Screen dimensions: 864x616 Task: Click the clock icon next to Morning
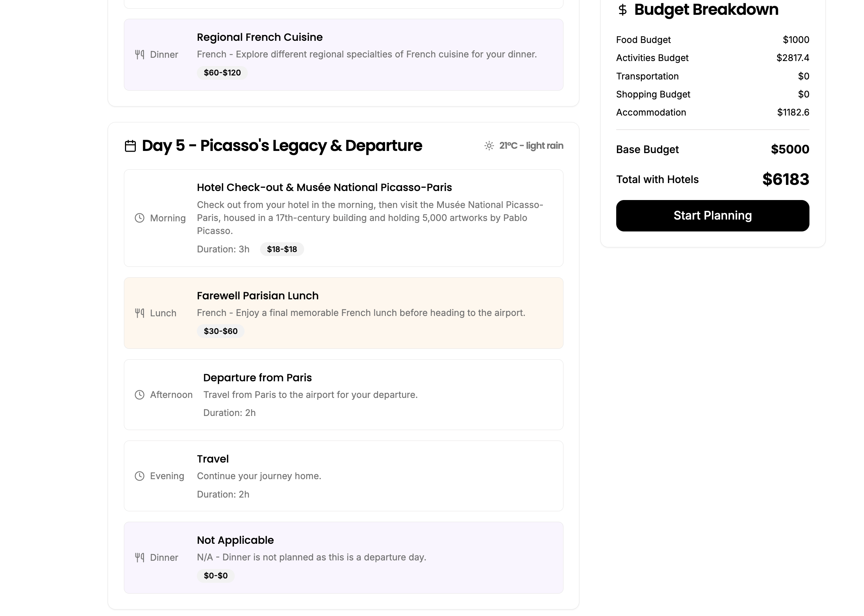pos(140,218)
